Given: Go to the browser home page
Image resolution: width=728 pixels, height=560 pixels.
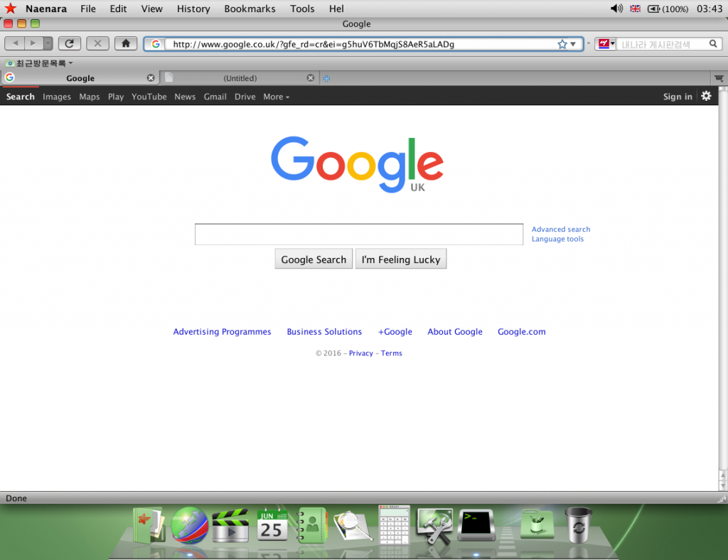Looking at the screenshot, I should [x=126, y=43].
